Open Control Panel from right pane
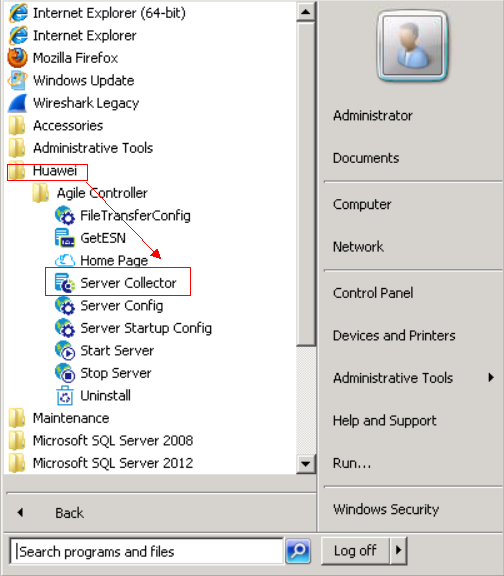This screenshot has width=504, height=576. [373, 293]
